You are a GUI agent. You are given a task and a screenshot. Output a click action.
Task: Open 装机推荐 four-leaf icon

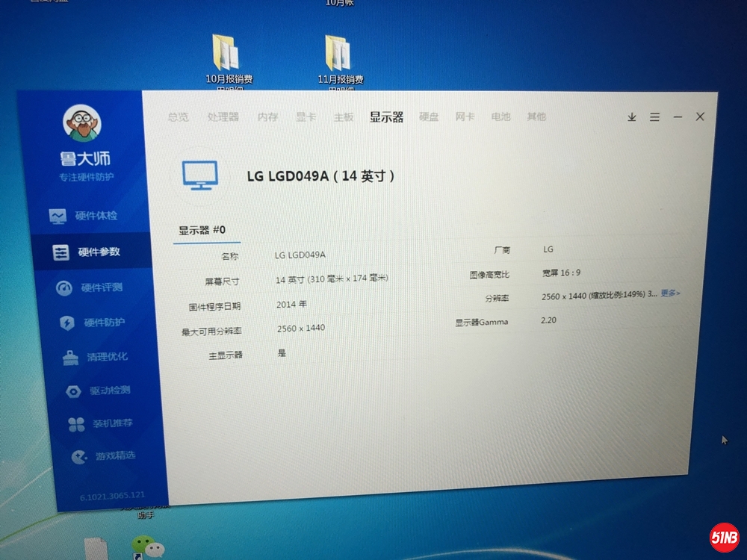click(x=76, y=424)
